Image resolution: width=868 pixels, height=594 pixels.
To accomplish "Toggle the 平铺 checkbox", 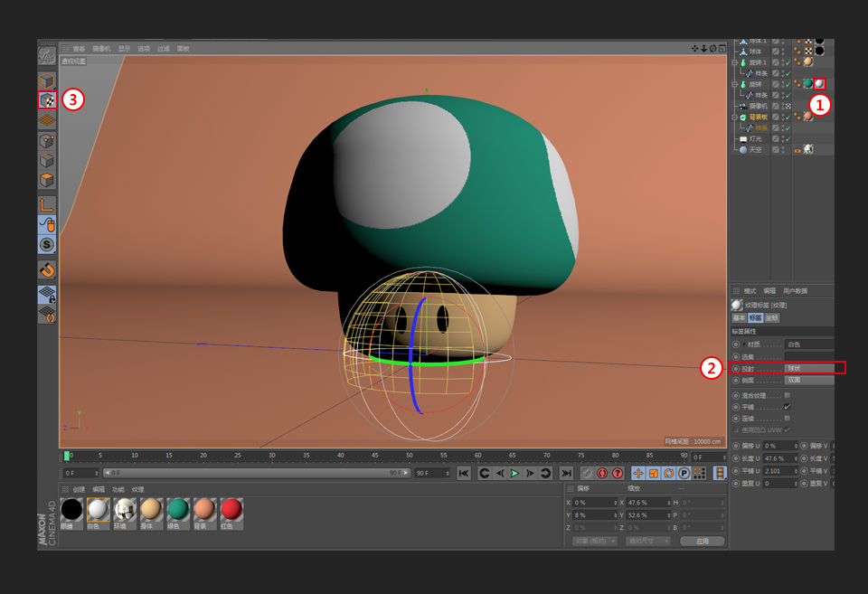I will [788, 407].
